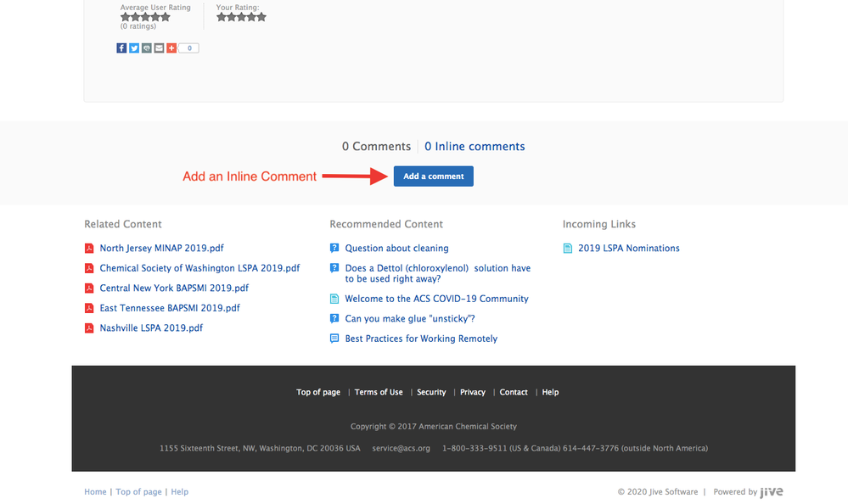Rate with the fifth star under Your Rating

point(261,17)
